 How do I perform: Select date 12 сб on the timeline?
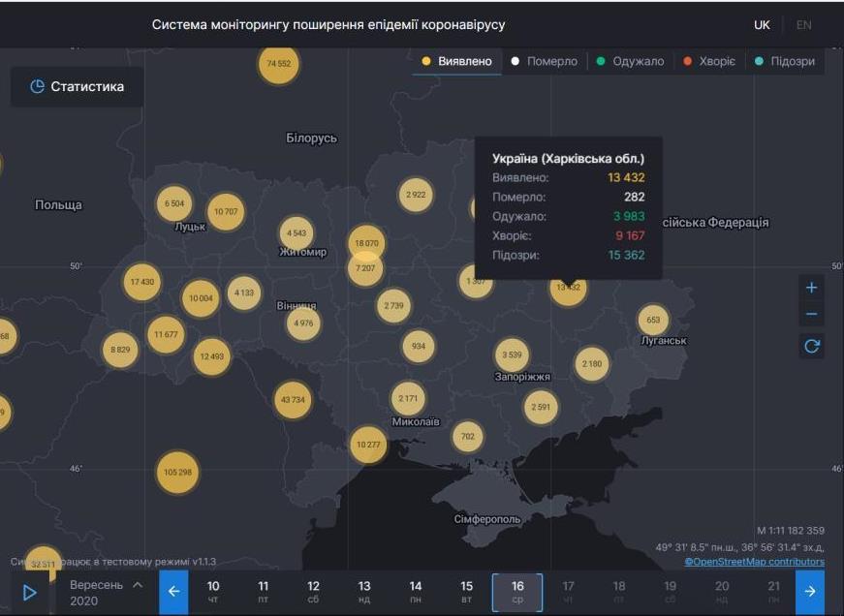[313, 589]
